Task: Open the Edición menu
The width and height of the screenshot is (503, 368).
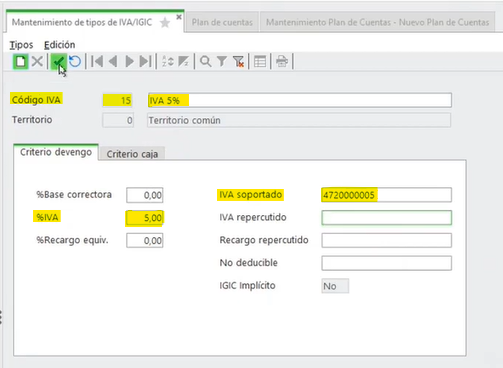Action: tap(59, 45)
